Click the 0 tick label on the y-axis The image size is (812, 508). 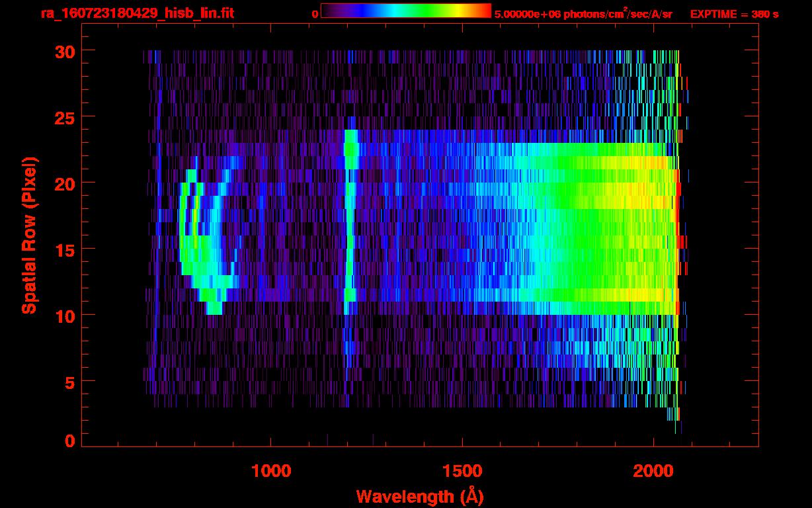pyautogui.click(x=69, y=441)
